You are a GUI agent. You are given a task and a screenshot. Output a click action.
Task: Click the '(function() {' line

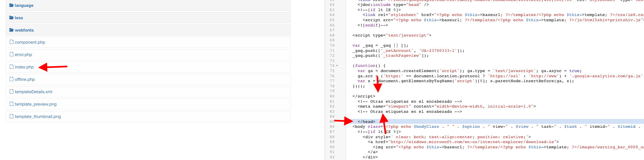pos(369,66)
